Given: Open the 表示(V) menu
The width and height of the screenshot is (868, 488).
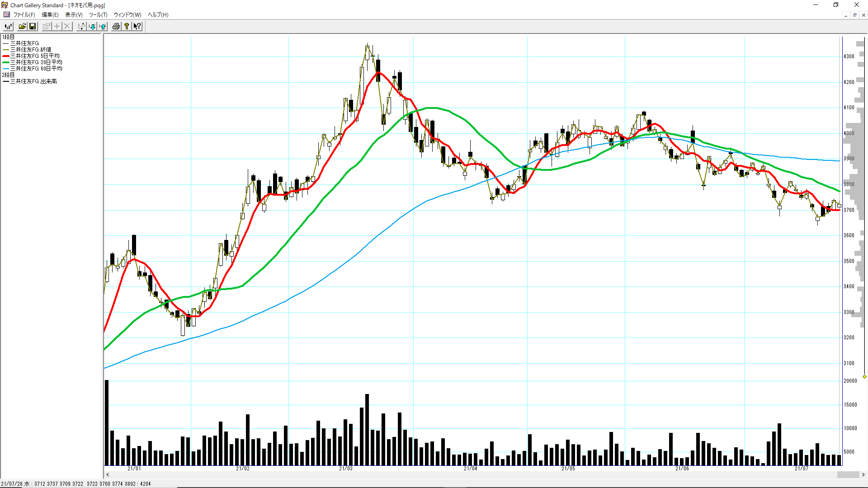Looking at the screenshot, I should tap(74, 14).
